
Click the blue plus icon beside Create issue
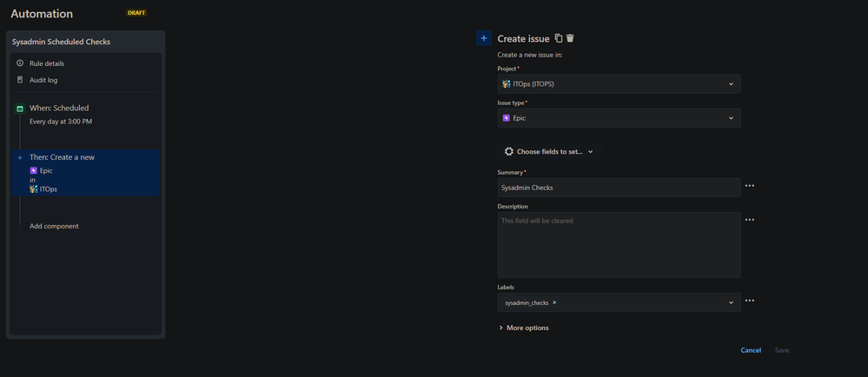pos(484,38)
